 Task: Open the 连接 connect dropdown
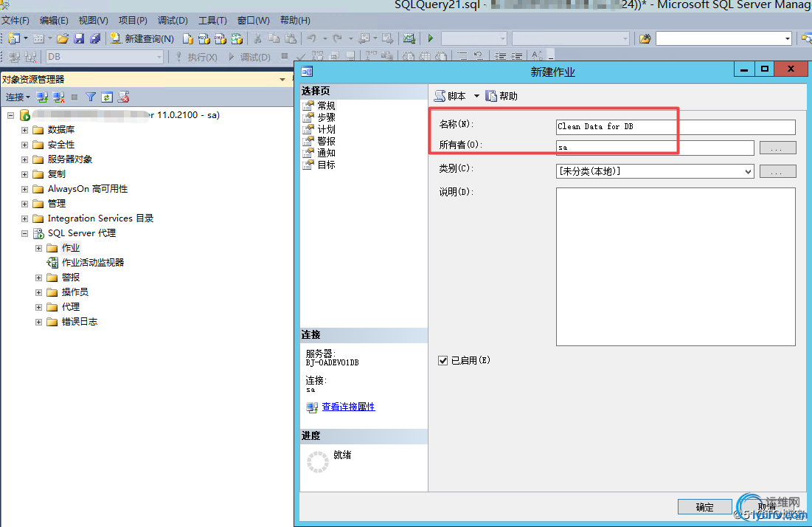pyautogui.click(x=18, y=97)
